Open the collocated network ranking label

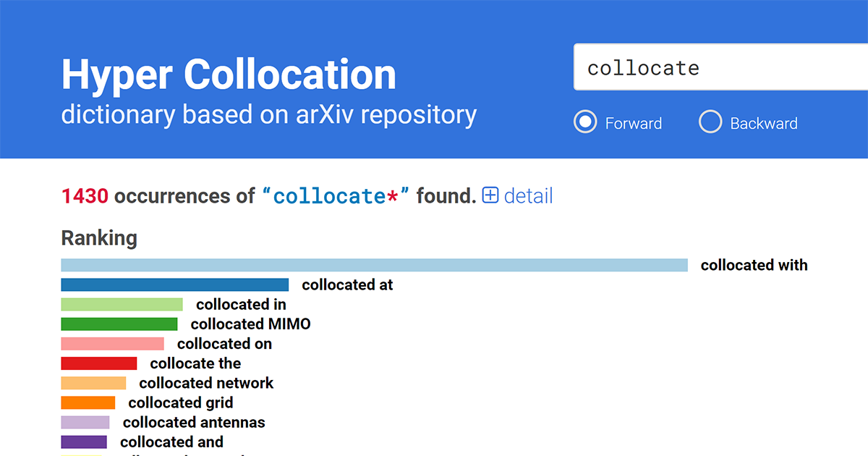pyautogui.click(x=206, y=382)
